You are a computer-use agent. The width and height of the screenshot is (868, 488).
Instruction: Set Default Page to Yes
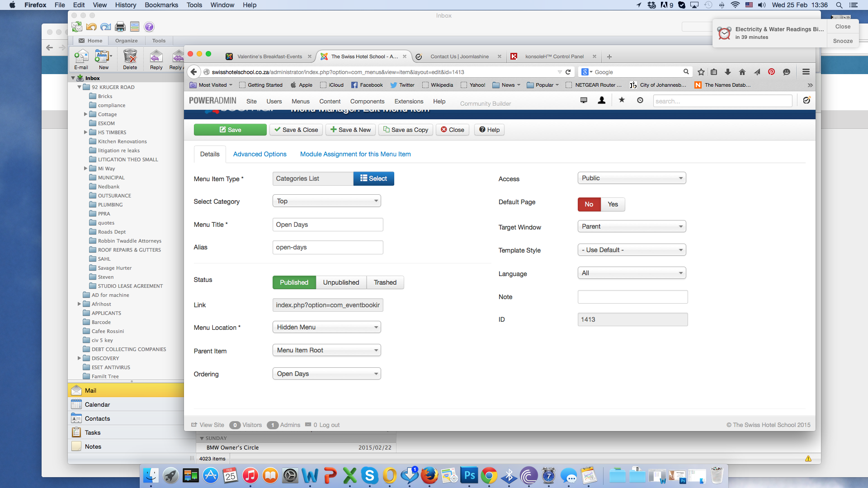click(613, 204)
